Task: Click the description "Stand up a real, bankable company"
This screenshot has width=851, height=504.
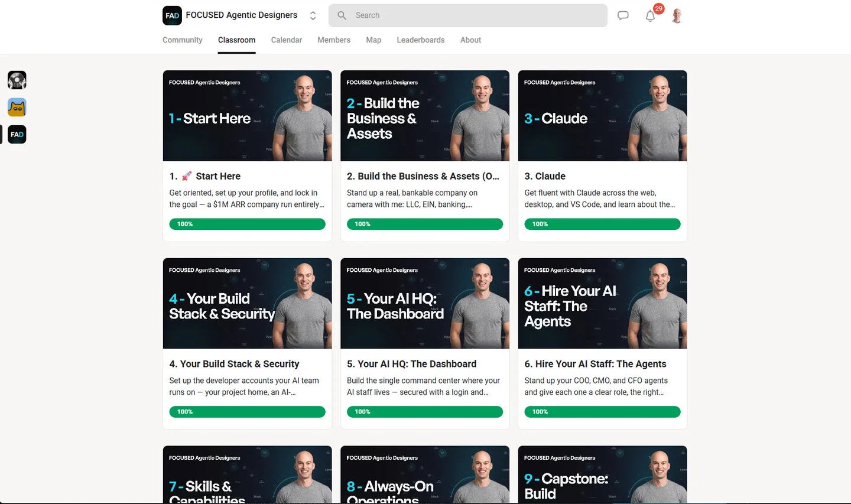Action: pyautogui.click(x=412, y=199)
